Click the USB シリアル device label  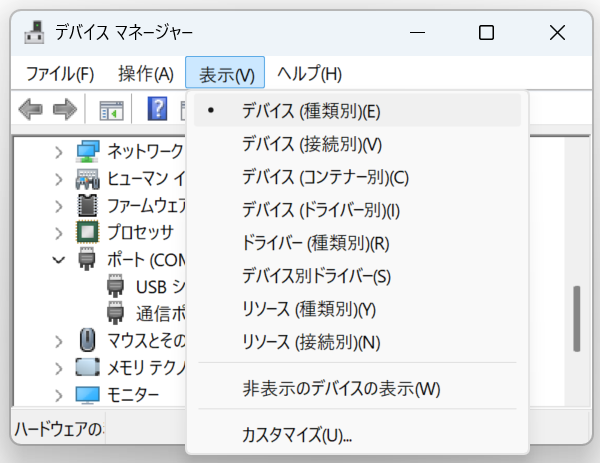tap(160, 287)
